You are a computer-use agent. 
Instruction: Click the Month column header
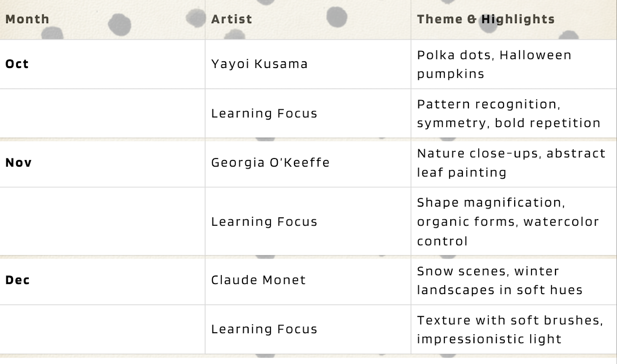[x=27, y=19]
